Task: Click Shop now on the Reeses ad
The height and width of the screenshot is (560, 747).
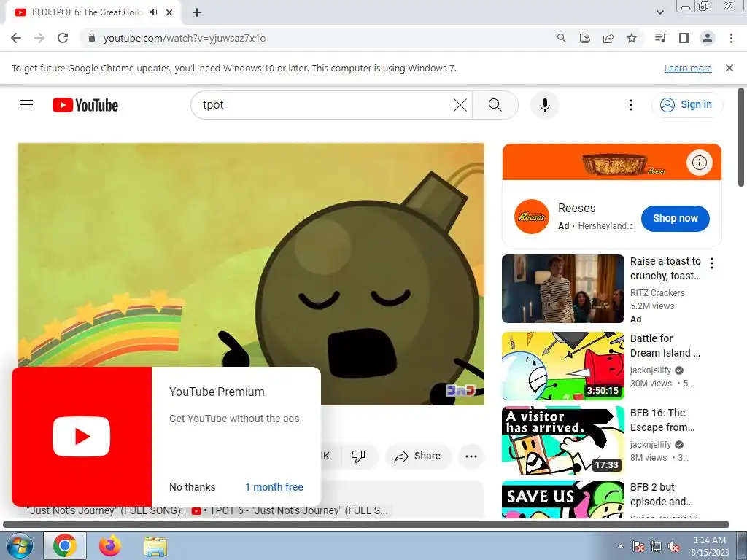Action: tap(675, 219)
